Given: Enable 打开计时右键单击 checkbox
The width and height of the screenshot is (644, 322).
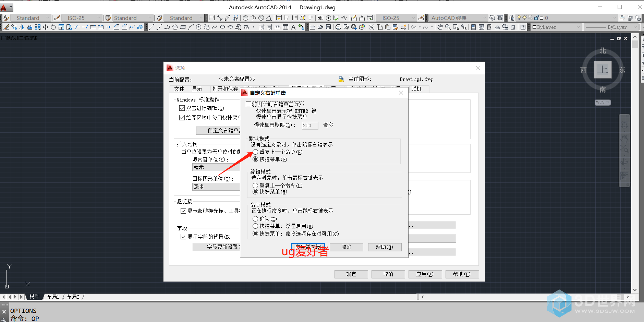Looking at the screenshot, I should [248, 104].
